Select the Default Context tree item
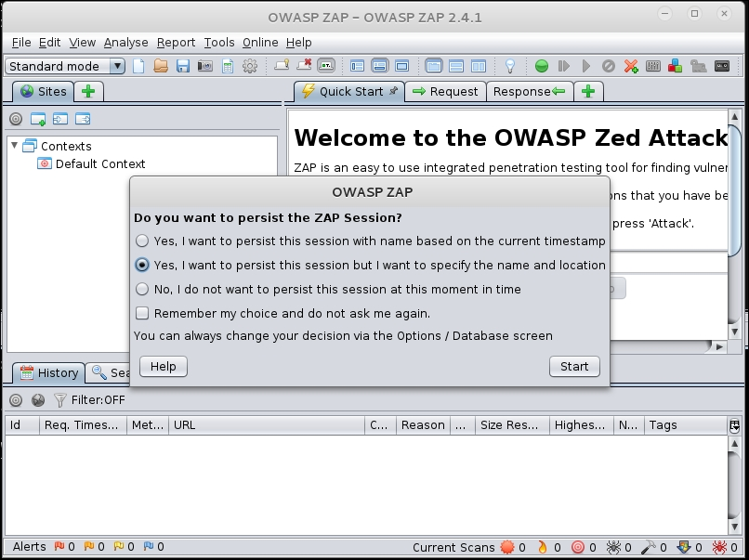 (91, 163)
